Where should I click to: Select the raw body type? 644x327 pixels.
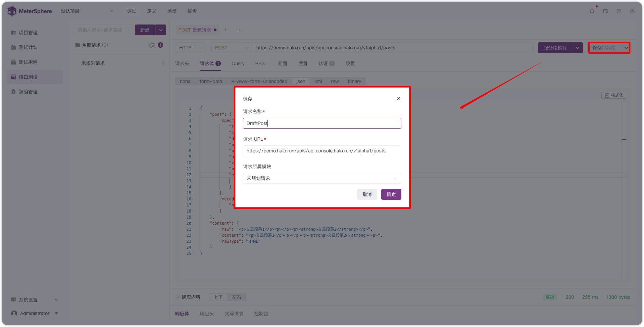[335, 81]
